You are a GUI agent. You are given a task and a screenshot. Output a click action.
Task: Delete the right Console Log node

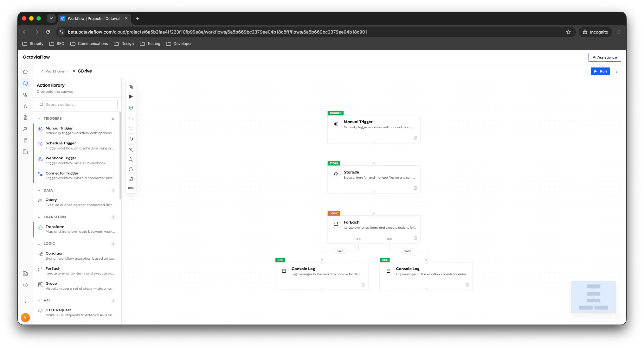tap(467, 285)
